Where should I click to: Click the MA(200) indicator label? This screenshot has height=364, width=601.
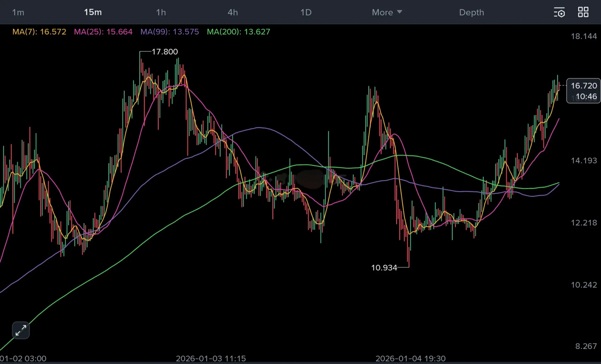238,32
